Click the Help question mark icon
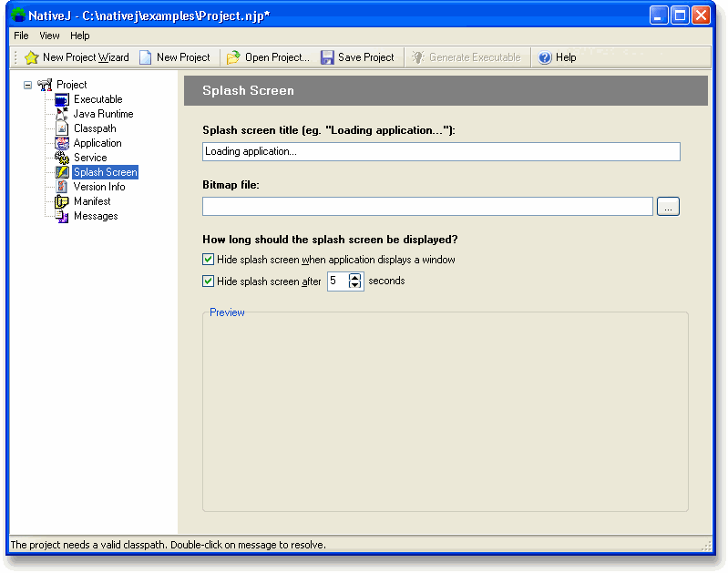This screenshot has width=728, height=573. pos(545,57)
